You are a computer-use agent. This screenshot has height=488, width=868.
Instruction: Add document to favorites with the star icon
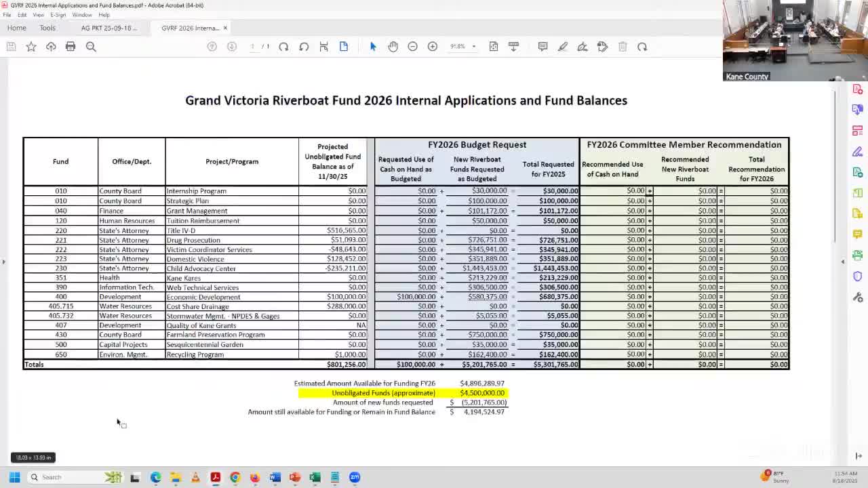pos(31,46)
